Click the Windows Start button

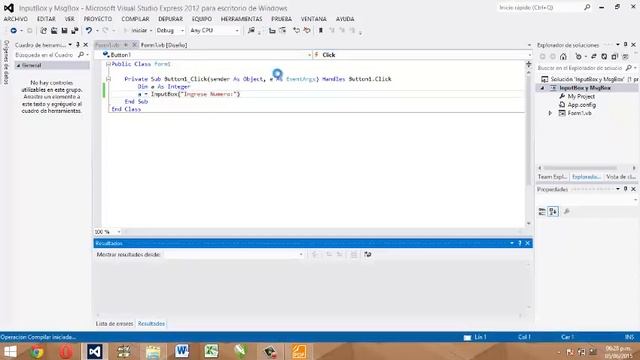tap(10, 351)
